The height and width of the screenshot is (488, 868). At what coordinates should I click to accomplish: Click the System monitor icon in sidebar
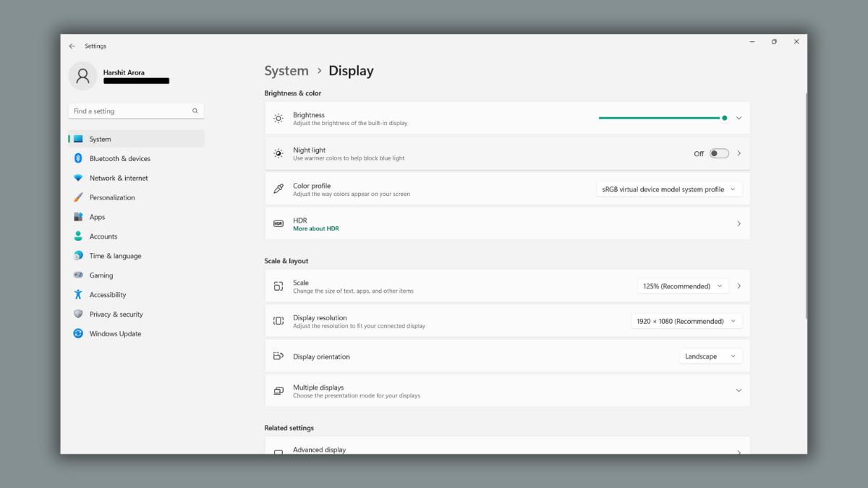tap(78, 139)
